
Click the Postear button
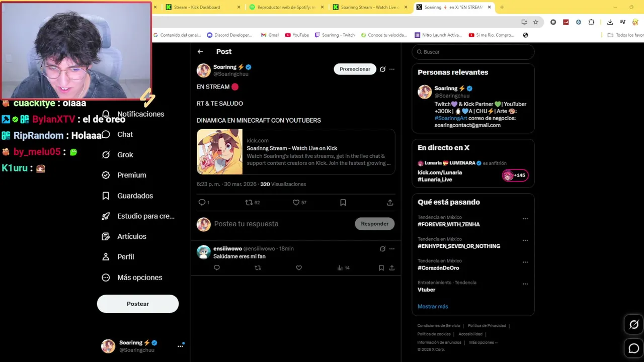point(138,304)
